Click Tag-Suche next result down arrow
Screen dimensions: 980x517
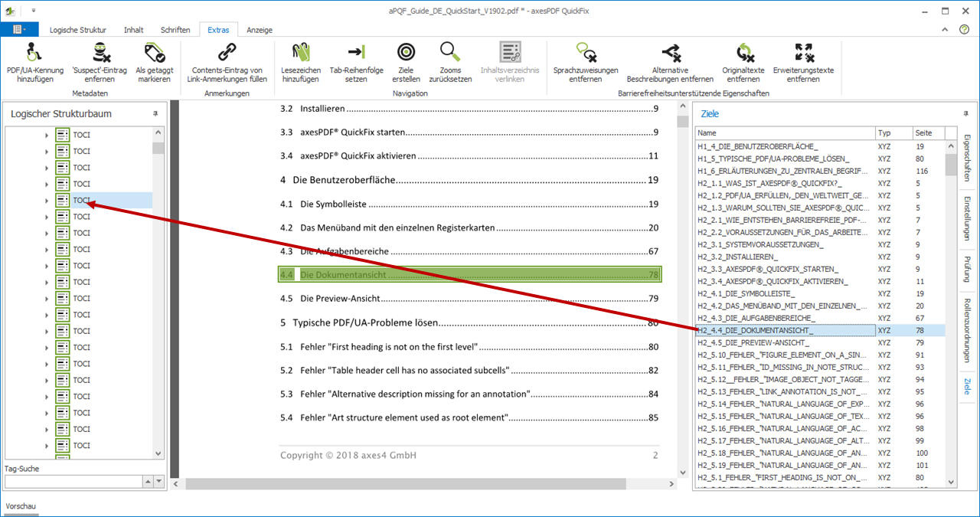(x=158, y=481)
